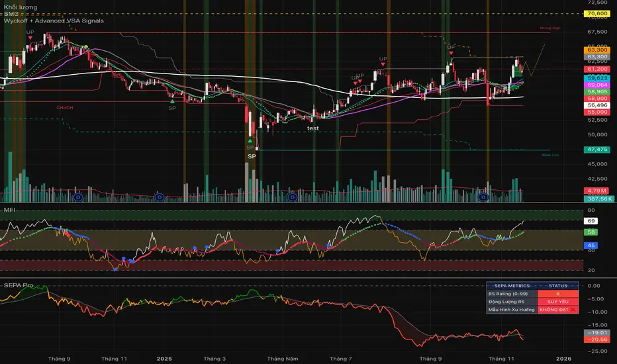The width and height of the screenshot is (617, 364).
Task: Click the SUY YẾU status cell
Action: tap(558, 301)
